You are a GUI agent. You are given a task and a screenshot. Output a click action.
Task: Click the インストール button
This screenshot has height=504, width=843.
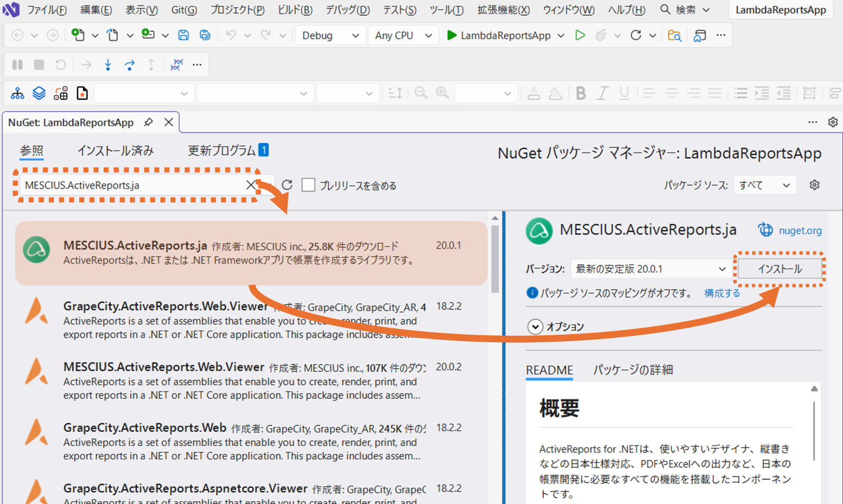click(x=780, y=269)
